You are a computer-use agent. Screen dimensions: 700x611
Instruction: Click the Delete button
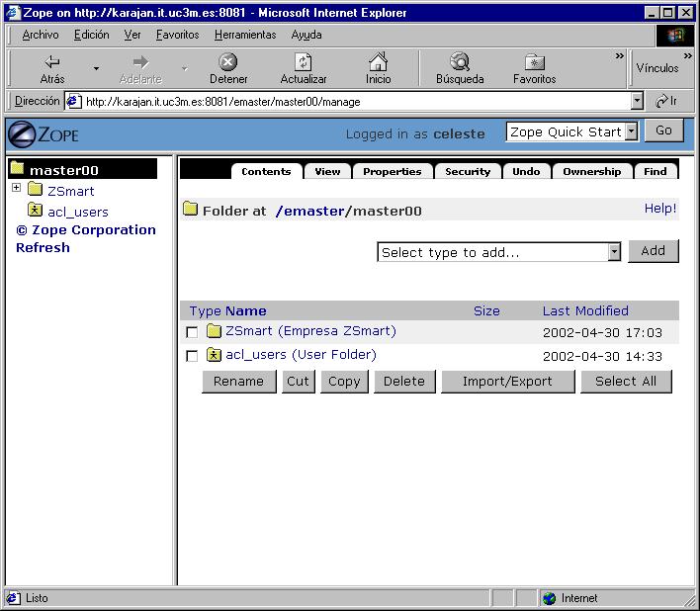point(404,382)
